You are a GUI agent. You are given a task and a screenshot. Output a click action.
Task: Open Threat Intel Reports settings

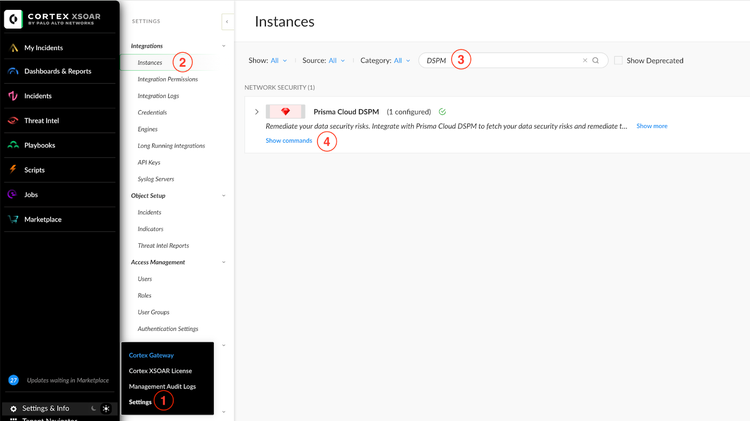tap(163, 245)
